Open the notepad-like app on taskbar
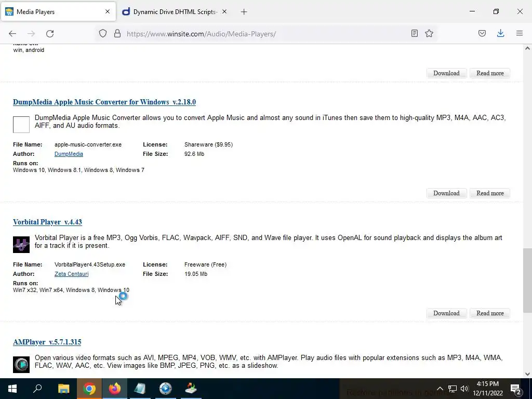The image size is (532, 399). pyautogui.click(x=140, y=389)
